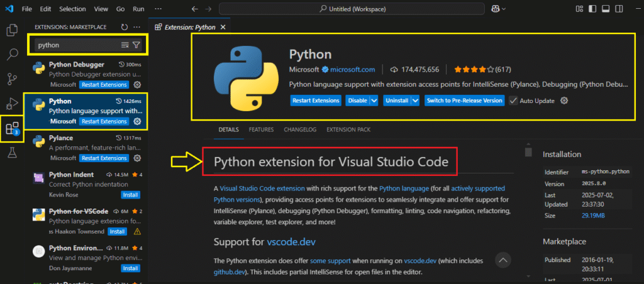Switch to the FEATURES tab
Viewport: 644px width, 284px height.
pyautogui.click(x=261, y=129)
